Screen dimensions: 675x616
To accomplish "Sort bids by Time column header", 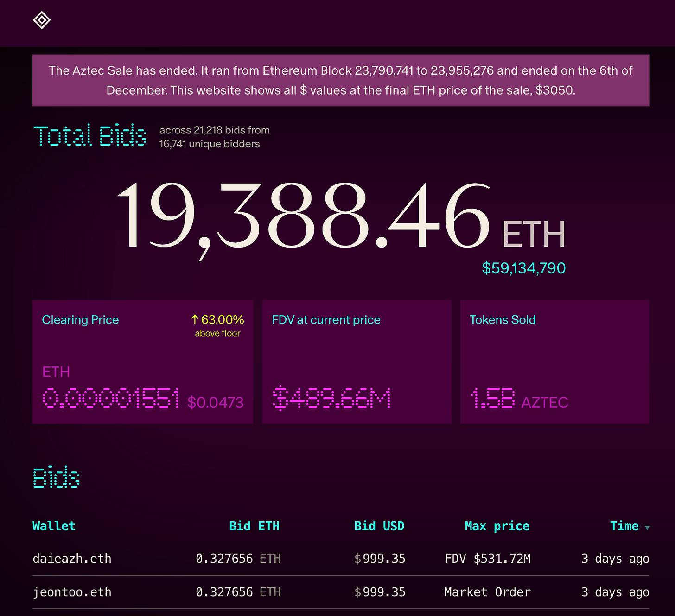I will click(x=624, y=526).
